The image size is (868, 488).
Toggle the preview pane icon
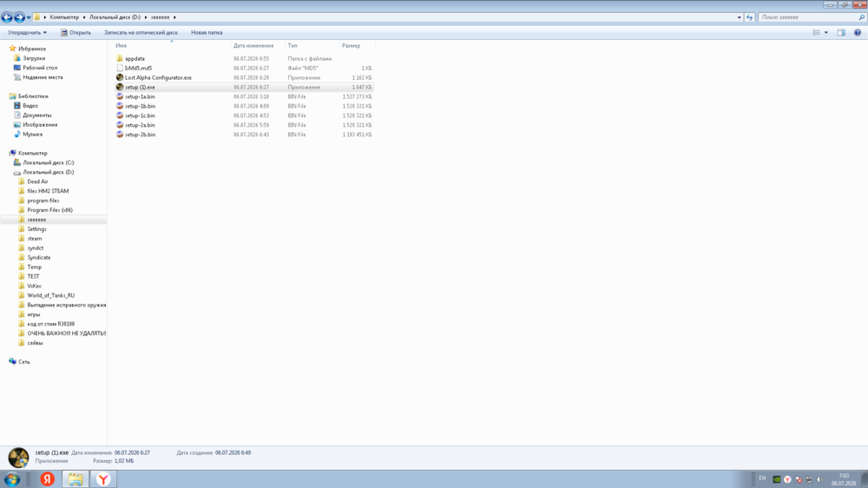pyautogui.click(x=841, y=33)
